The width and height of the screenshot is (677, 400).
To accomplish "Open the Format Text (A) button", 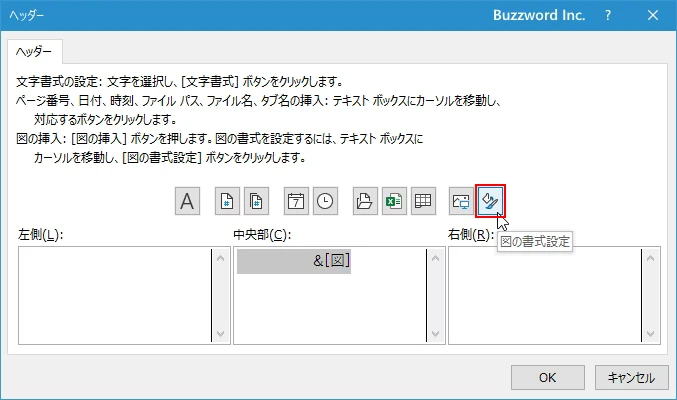I will coord(187,201).
